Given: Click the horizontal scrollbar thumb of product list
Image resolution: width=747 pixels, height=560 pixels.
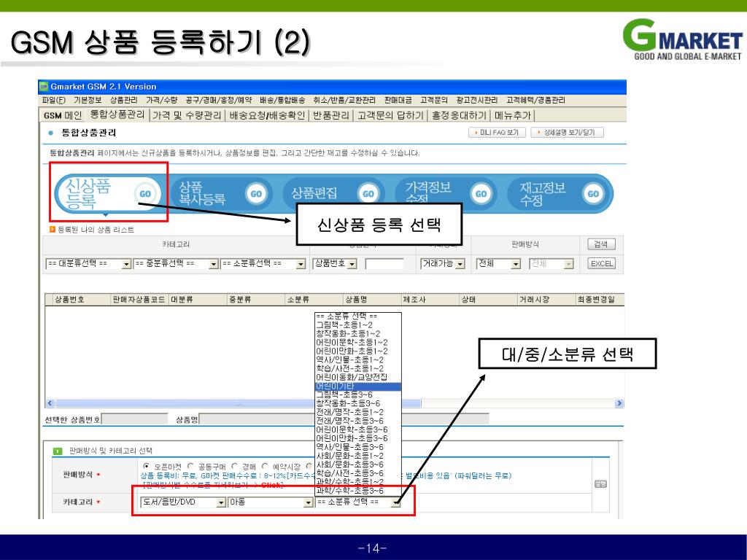Looking at the screenshot, I should pos(239,403).
